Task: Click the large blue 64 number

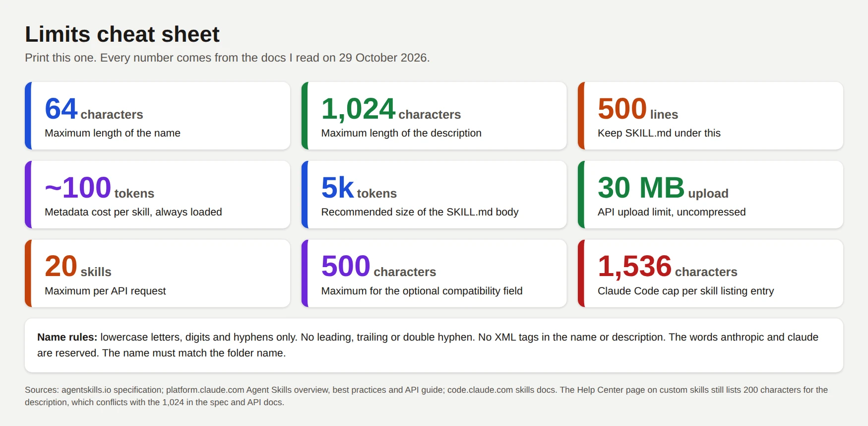Action: [61, 109]
